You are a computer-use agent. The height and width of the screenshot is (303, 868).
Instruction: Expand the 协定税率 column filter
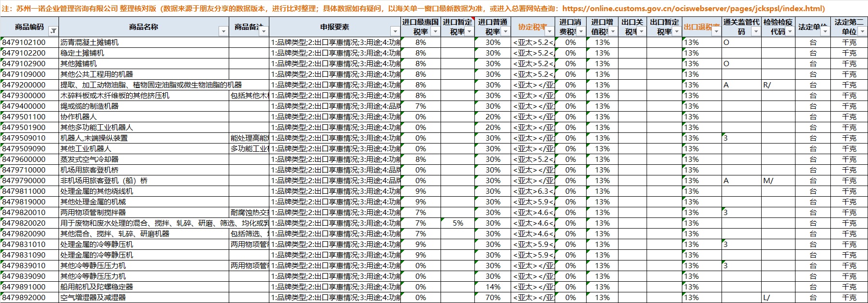pyautogui.click(x=549, y=31)
